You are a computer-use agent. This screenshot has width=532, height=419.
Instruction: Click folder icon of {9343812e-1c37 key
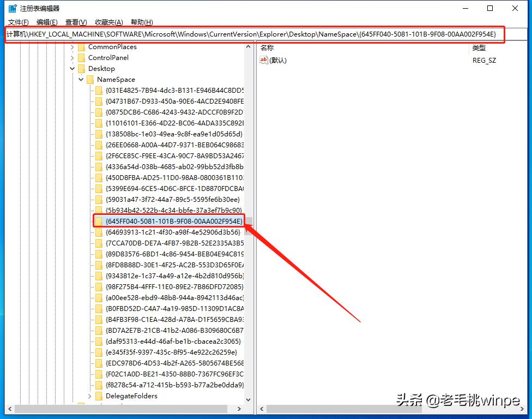[99, 276]
